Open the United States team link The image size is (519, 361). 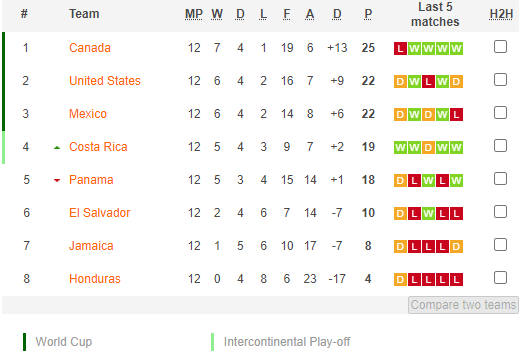[x=105, y=81]
